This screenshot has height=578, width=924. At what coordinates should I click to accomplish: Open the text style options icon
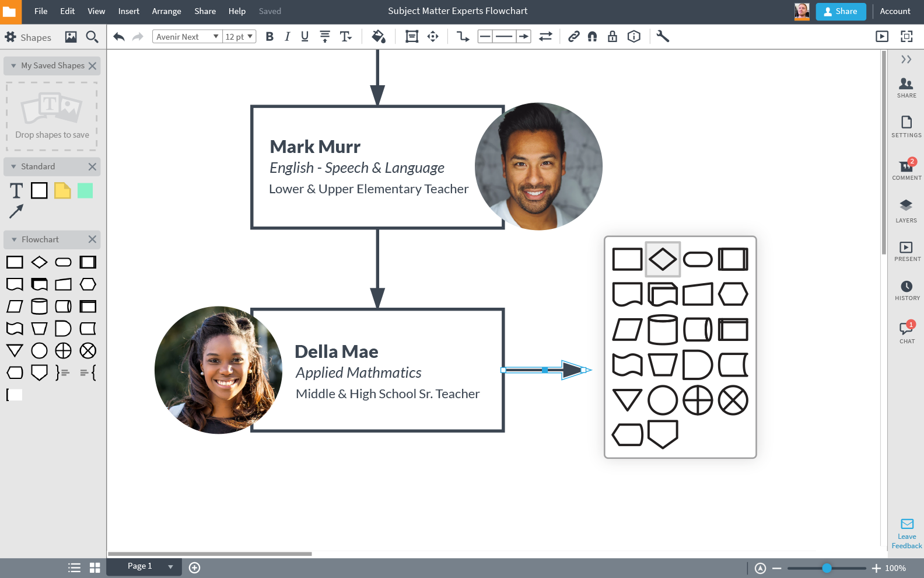pos(346,37)
